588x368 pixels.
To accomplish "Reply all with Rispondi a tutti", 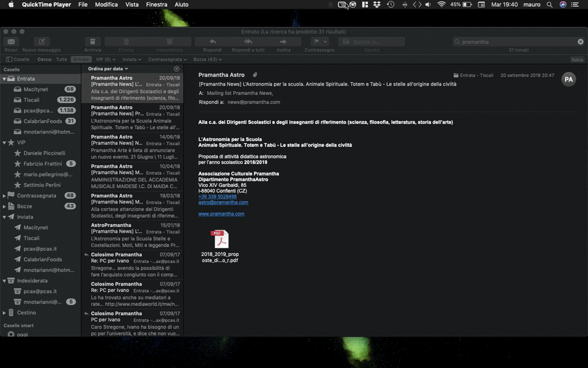I will (x=248, y=41).
